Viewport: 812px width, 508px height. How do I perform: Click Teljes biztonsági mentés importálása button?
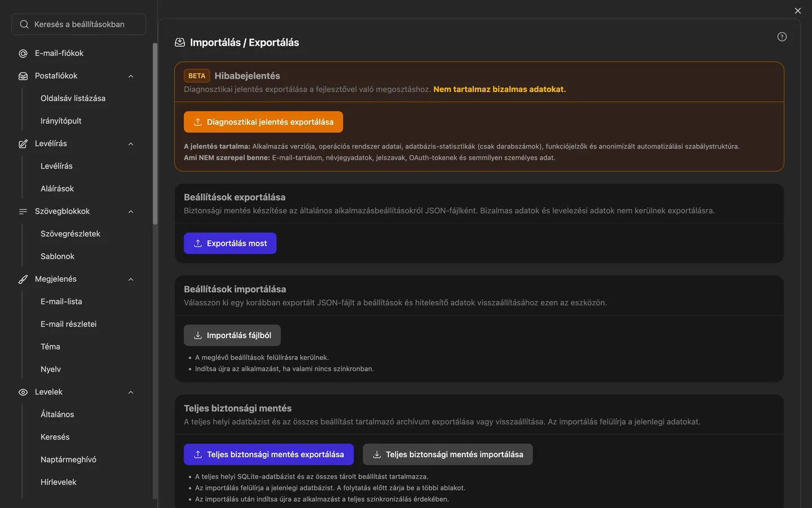pos(448,454)
